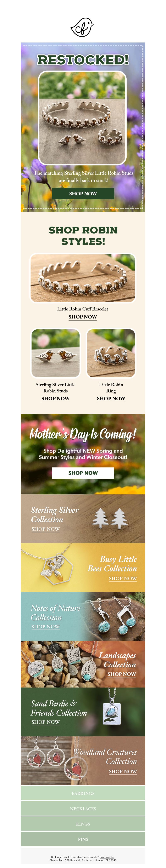Screen dimensions: 166x868
Task: Click SHOP NOW for Busy Little Bees Collection
Action: 123,578
